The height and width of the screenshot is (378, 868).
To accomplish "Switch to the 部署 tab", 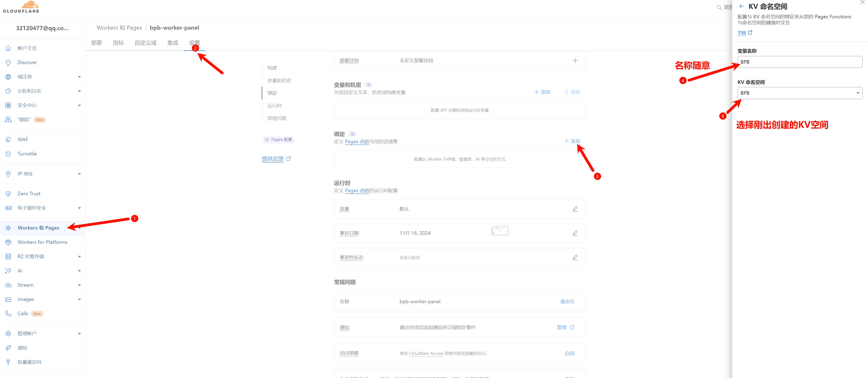I will 96,43.
